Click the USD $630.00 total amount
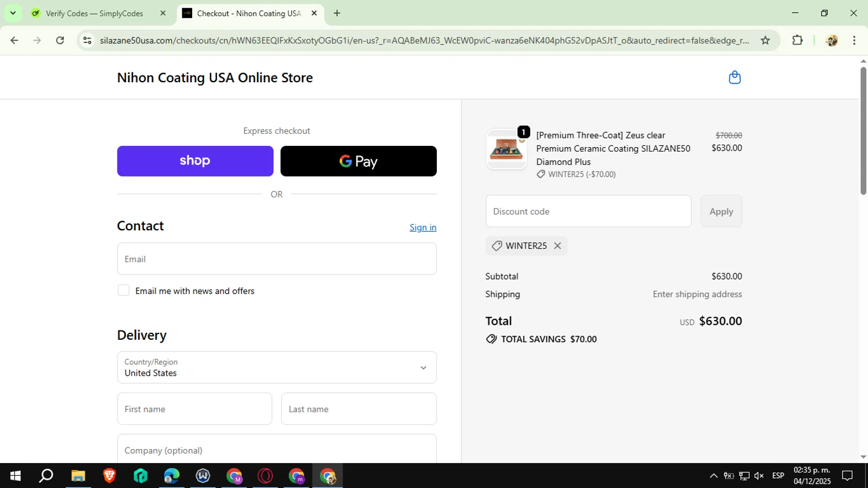Viewport: 868px width, 488px height. click(x=711, y=321)
